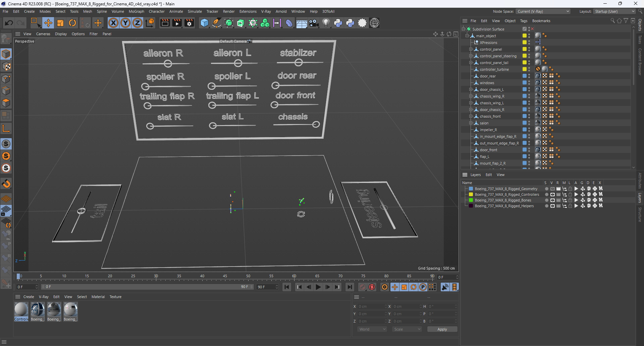Open the vertical Layers side tab

[x=640, y=198]
